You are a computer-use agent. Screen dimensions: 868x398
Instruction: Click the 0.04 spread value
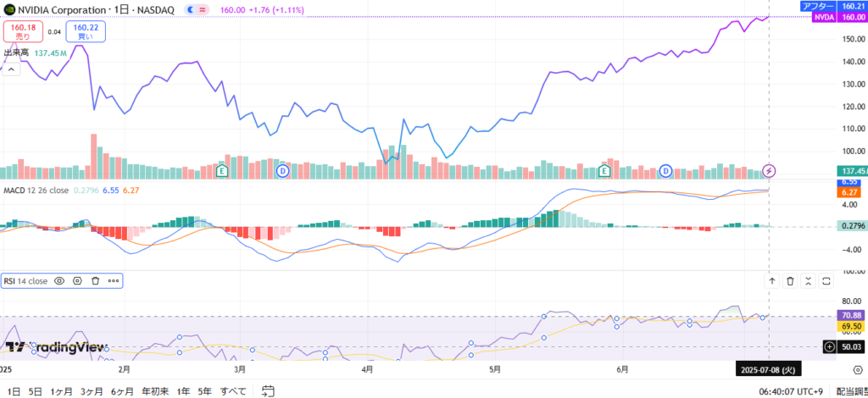tap(53, 31)
